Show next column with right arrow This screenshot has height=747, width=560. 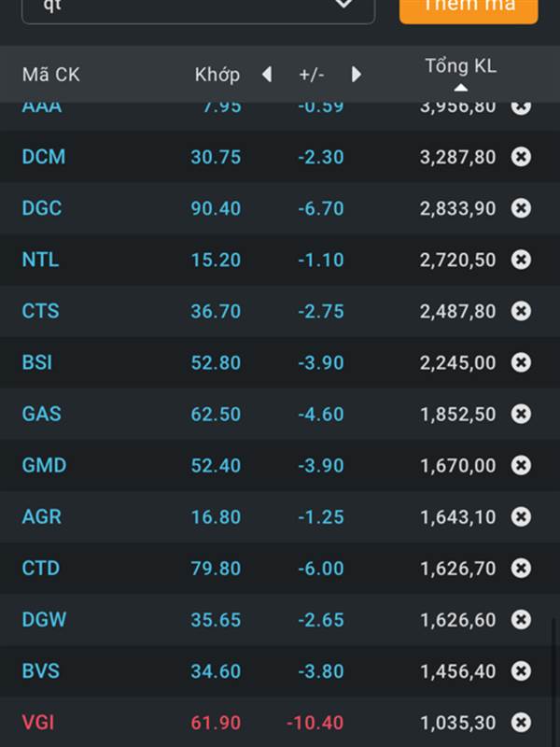pyautogui.click(x=356, y=75)
